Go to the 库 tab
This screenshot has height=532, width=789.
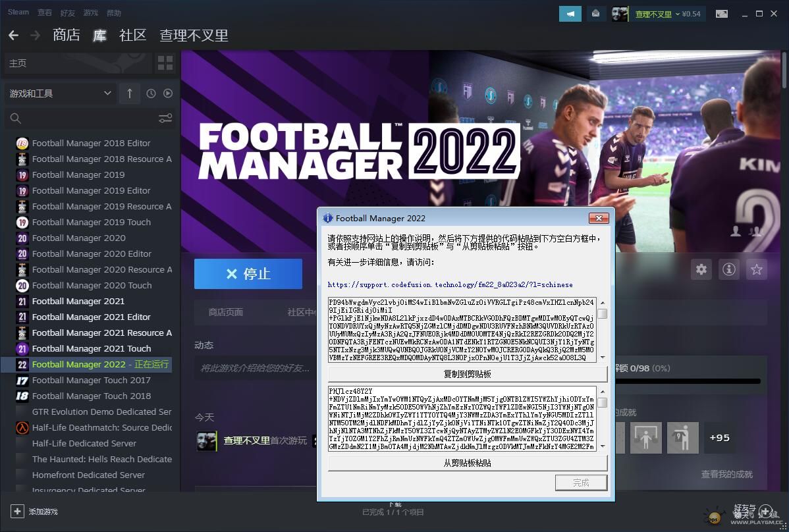[99, 35]
